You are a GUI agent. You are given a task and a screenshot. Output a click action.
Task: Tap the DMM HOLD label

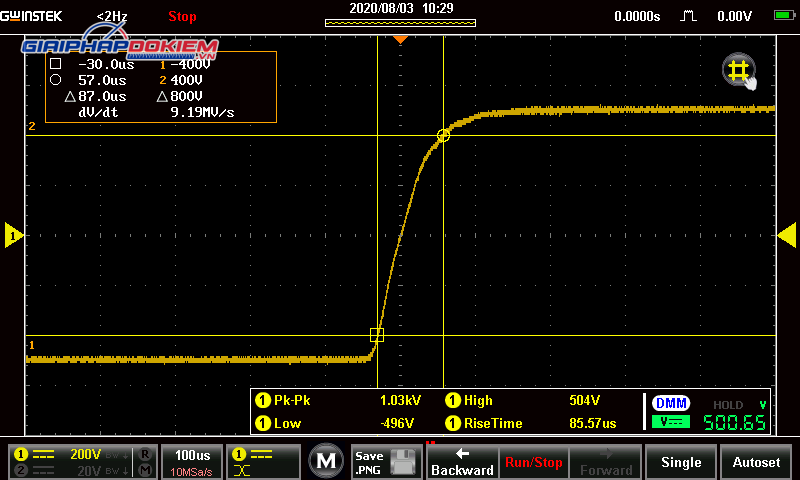(x=728, y=405)
